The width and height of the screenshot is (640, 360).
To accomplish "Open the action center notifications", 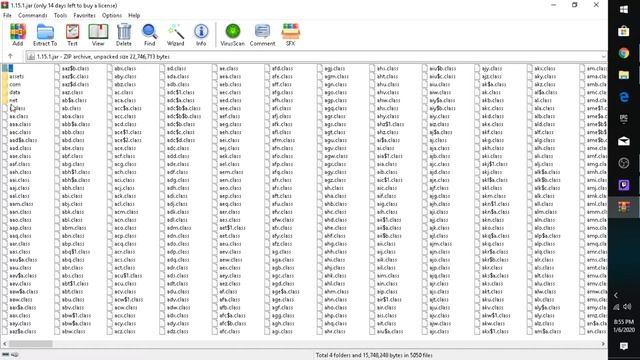I will coord(624,347).
